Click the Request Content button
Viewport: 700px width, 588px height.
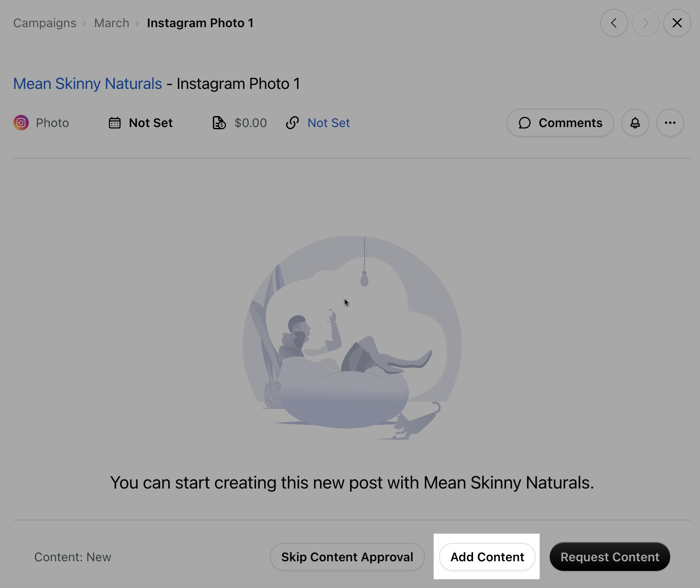(x=610, y=557)
